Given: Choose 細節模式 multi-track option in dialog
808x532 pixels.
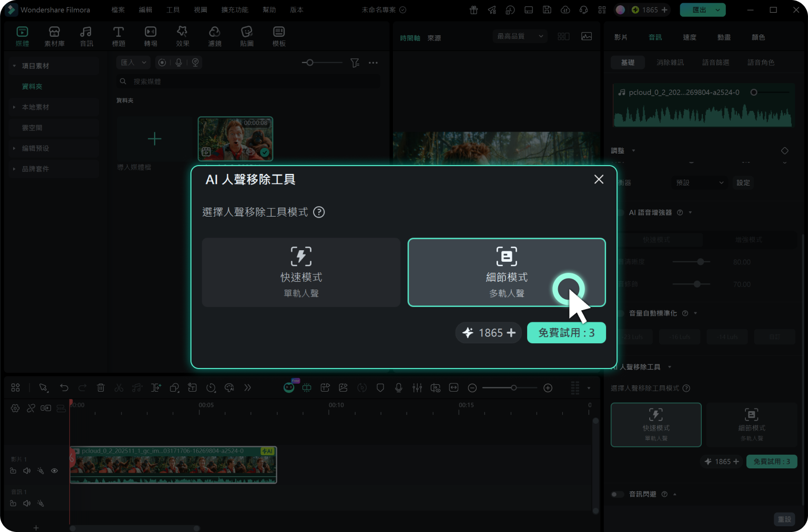Looking at the screenshot, I should click(507, 272).
